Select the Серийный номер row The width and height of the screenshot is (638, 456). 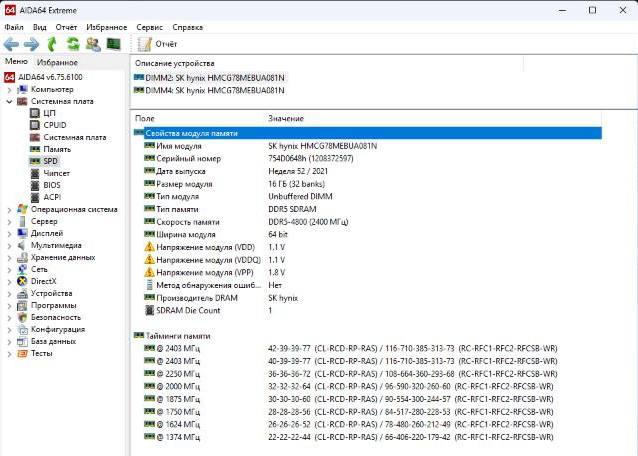coord(368,159)
